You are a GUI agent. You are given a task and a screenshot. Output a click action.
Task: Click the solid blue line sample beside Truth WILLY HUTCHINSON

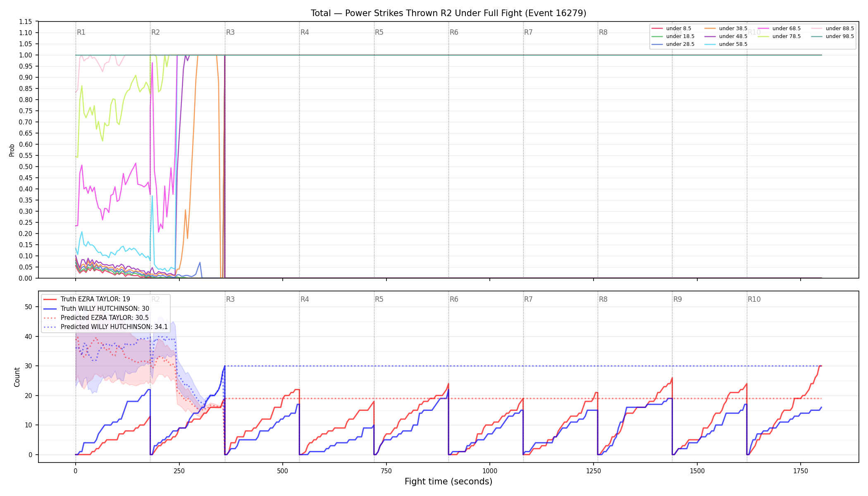[x=50, y=309]
